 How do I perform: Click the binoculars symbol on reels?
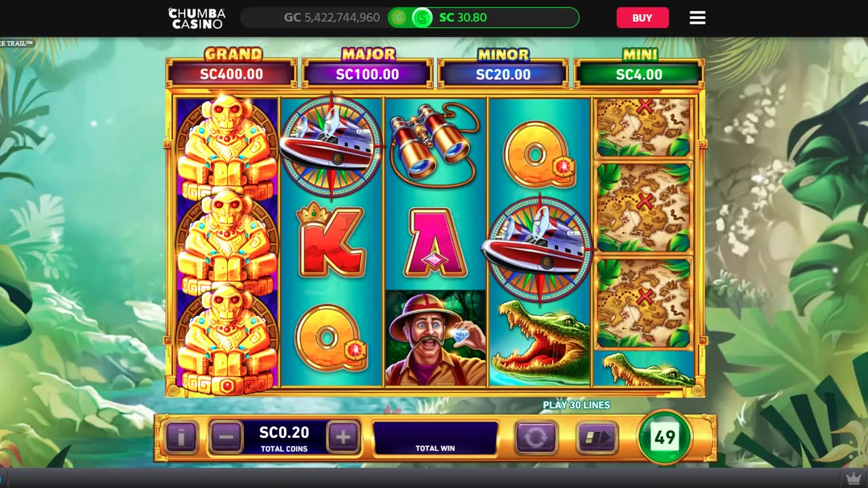click(x=435, y=144)
